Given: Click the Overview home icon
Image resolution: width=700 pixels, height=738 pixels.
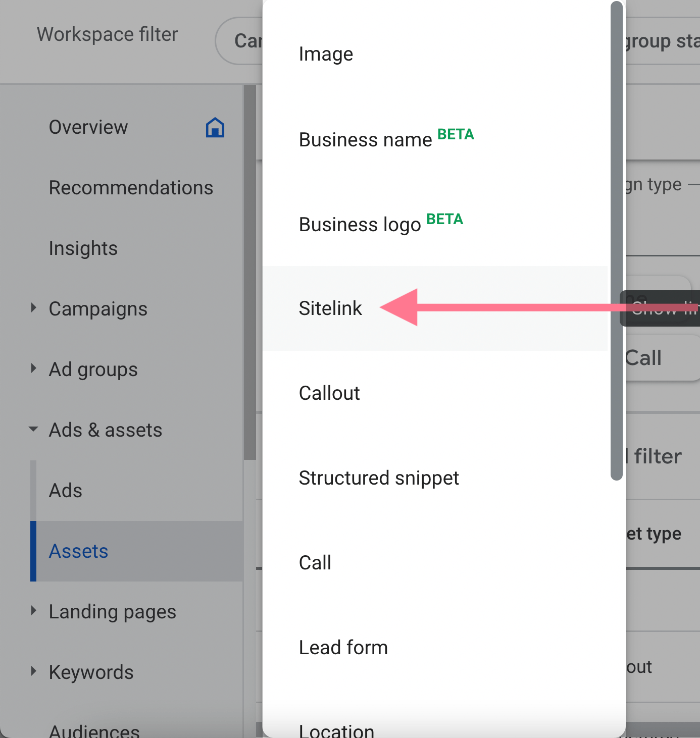Looking at the screenshot, I should click(215, 128).
